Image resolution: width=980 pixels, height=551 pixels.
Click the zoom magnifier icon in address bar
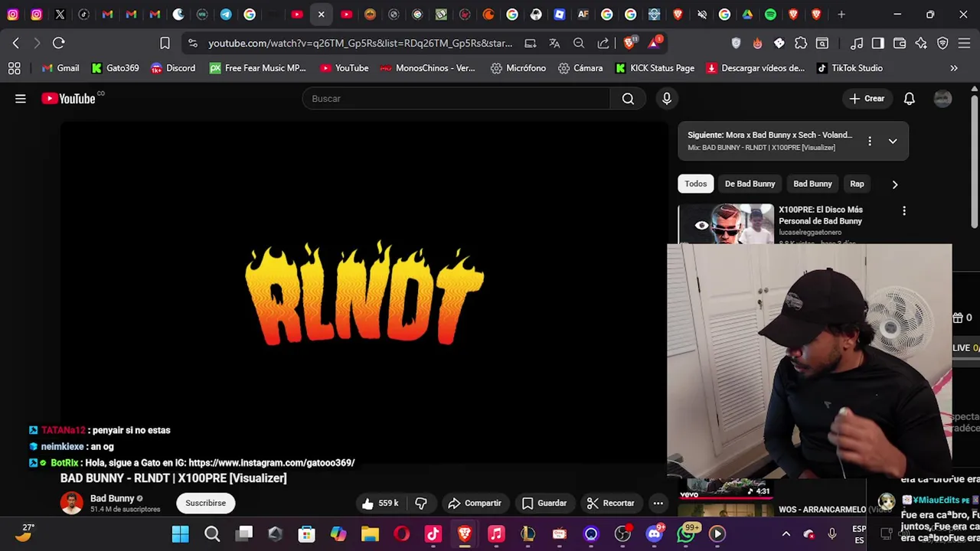pyautogui.click(x=579, y=44)
